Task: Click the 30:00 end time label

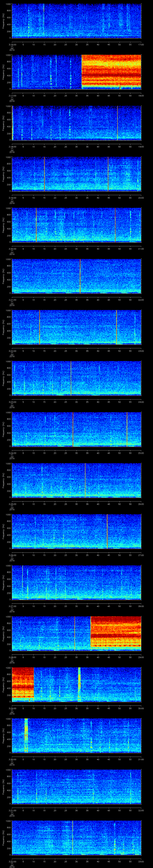Action: click(x=141, y=708)
